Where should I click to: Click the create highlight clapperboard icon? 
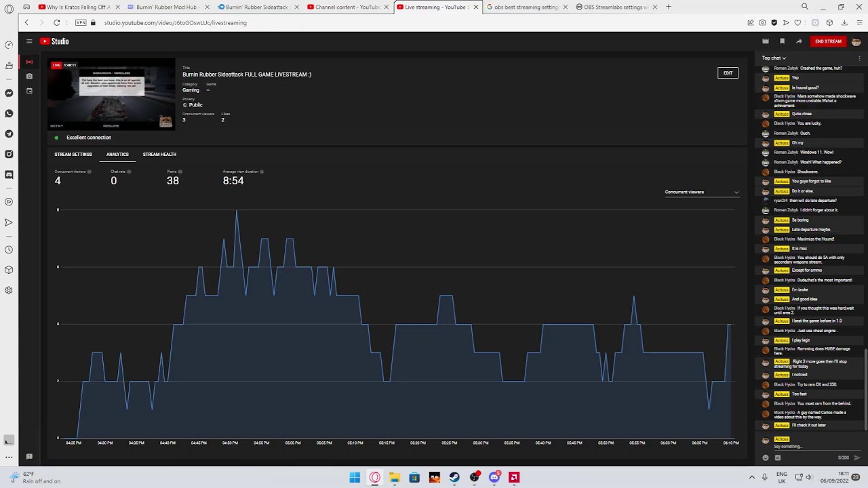pos(766,41)
